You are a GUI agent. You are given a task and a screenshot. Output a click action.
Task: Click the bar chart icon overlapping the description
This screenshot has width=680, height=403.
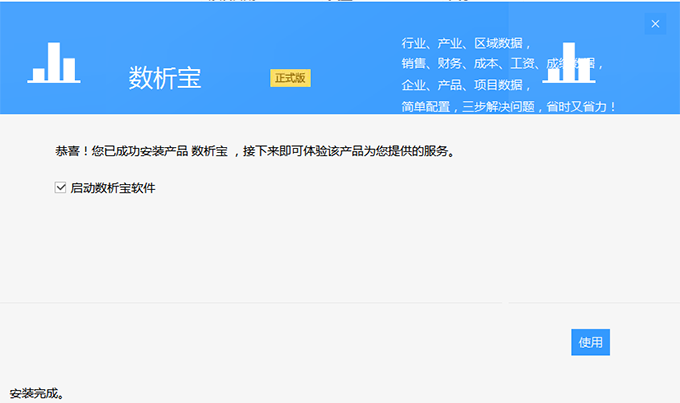pos(569,62)
